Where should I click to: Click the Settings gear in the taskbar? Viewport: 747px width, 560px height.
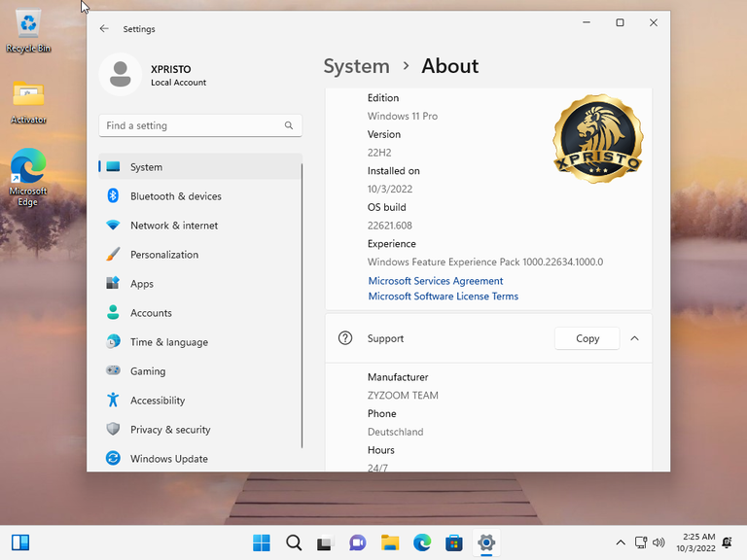(x=486, y=542)
